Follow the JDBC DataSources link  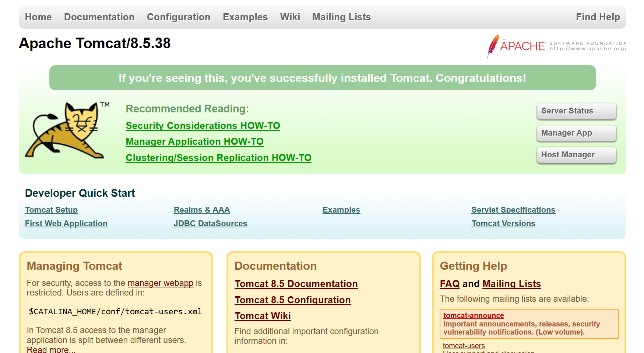point(210,223)
